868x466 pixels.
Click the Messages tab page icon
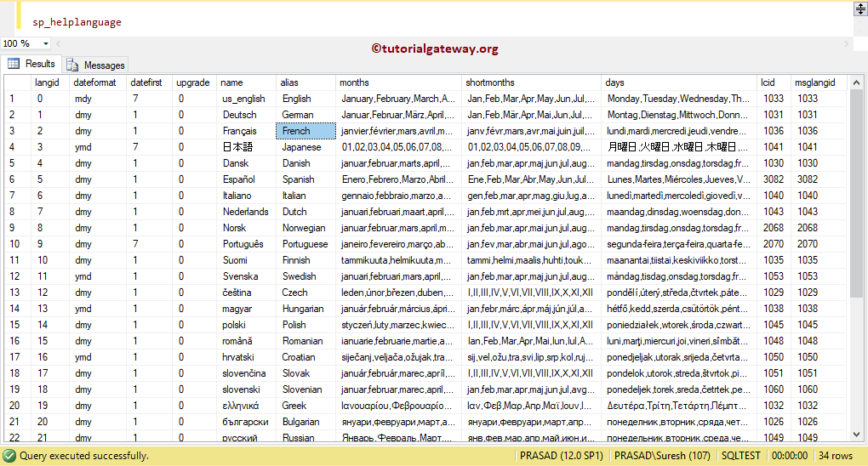[72, 65]
